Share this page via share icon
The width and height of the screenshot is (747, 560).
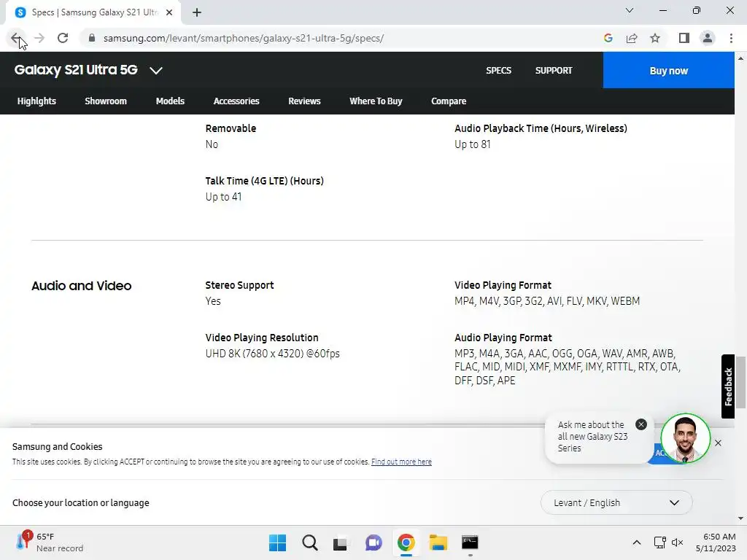(x=632, y=38)
